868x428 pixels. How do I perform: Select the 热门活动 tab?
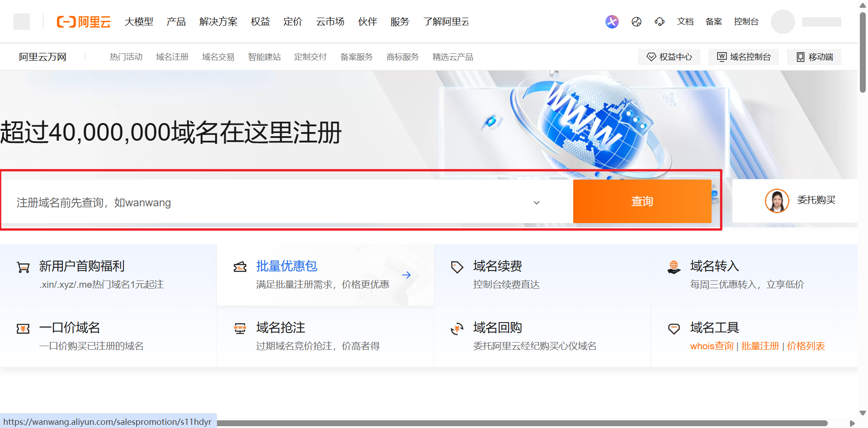click(126, 57)
